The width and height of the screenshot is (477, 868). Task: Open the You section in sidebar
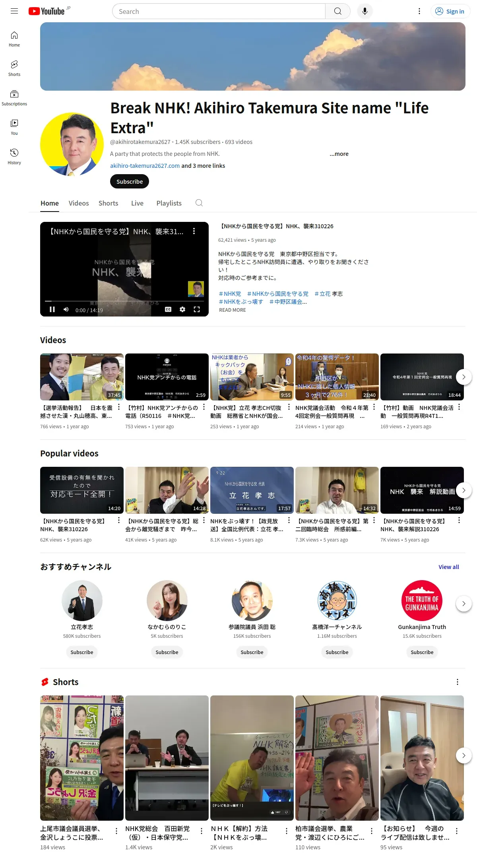[x=14, y=127]
